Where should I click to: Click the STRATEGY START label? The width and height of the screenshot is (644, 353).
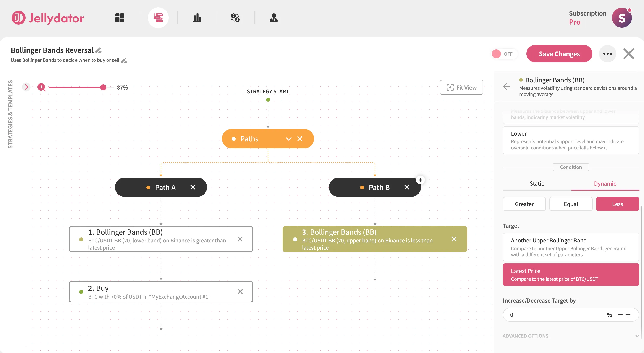point(268,92)
